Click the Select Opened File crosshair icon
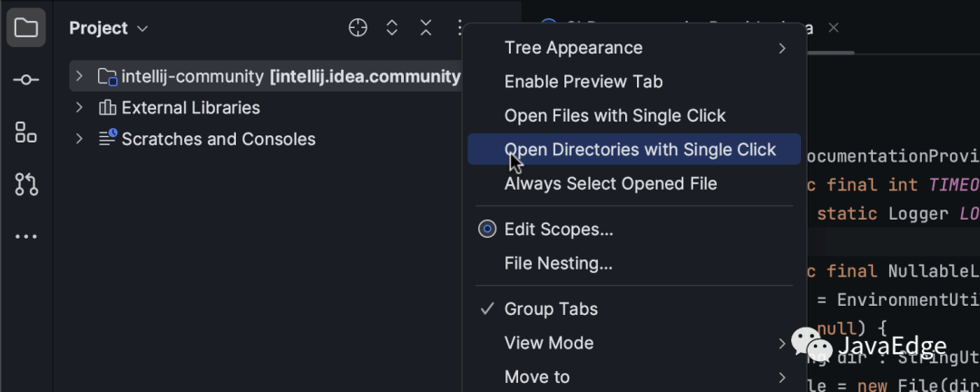 click(358, 28)
